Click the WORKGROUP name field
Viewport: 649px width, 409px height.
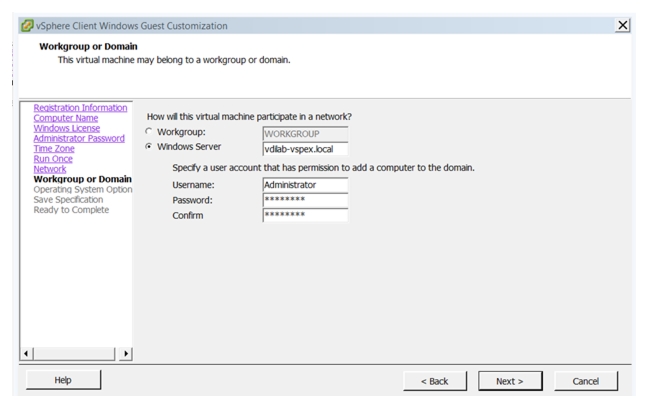click(x=305, y=134)
